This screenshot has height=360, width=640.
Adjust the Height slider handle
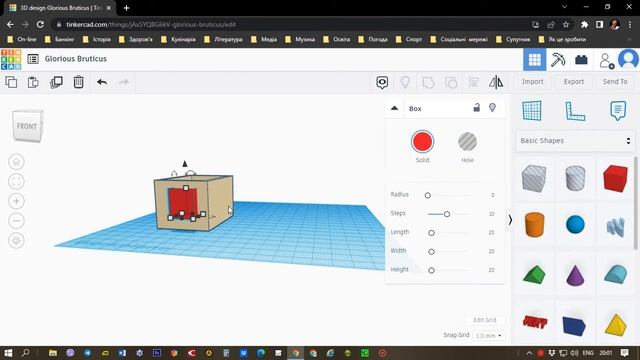coord(431,270)
